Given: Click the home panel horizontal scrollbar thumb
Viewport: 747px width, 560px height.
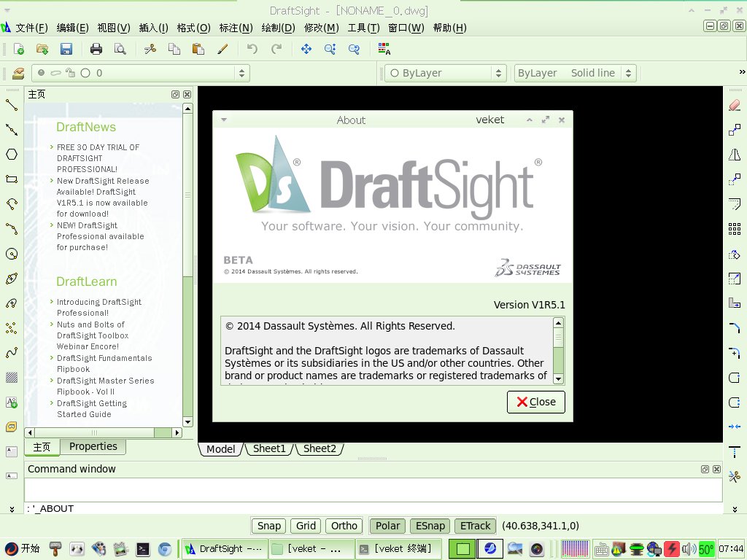Looking at the screenshot, I should [x=94, y=432].
